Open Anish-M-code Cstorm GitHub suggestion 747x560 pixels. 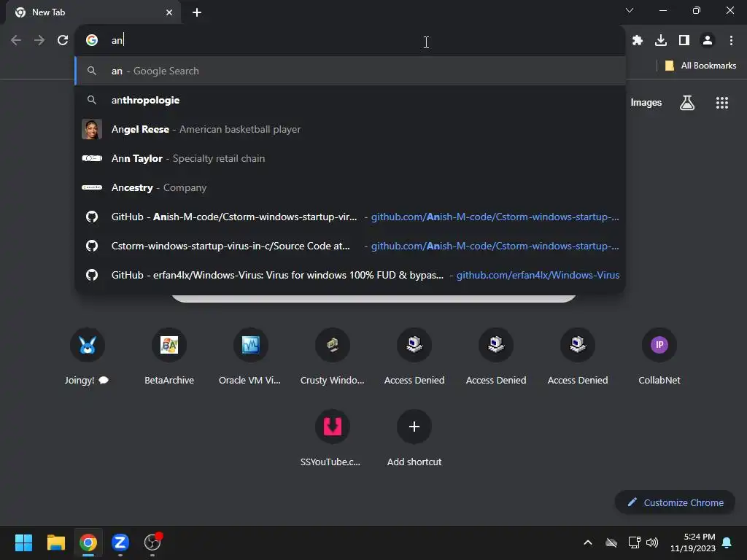pos(351,217)
